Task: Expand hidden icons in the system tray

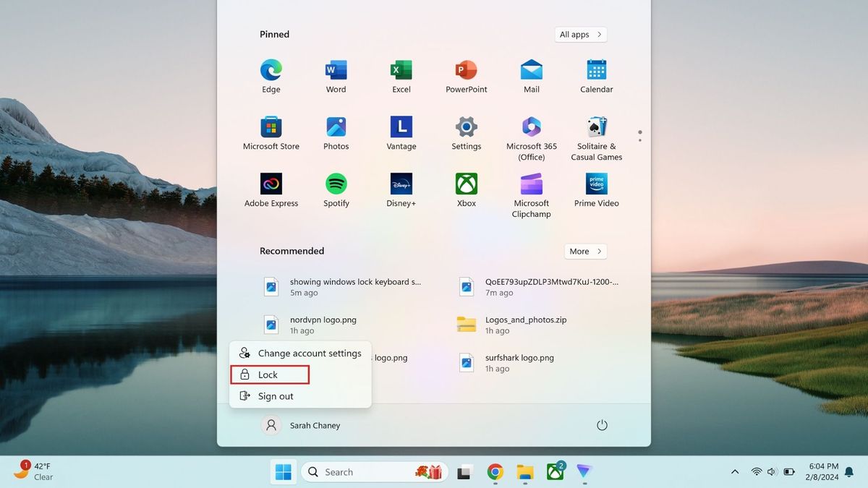Action: 735,471
